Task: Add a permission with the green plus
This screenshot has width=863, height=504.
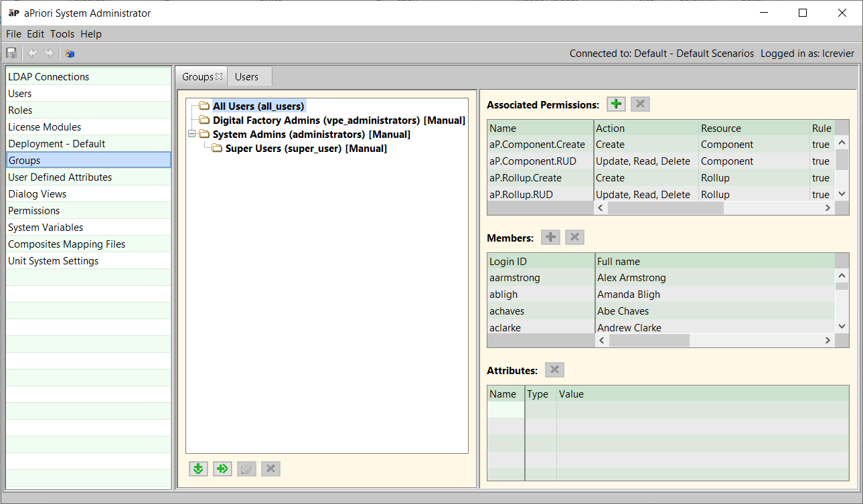Action: [616, 104]
